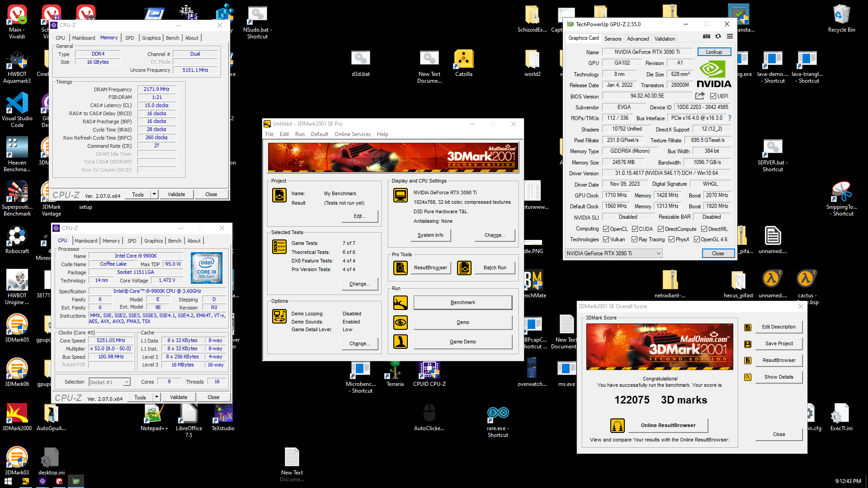Click the Edit... button under Project
868x488 pixels.
(x=360, y=216)
